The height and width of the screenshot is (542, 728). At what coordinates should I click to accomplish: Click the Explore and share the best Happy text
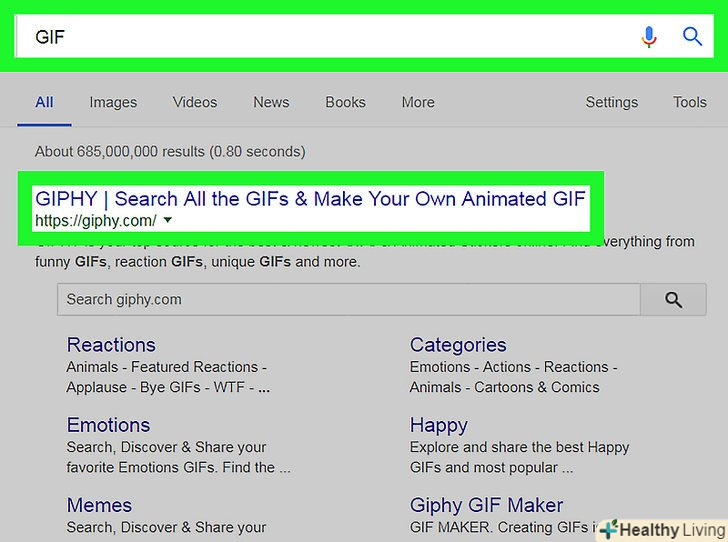pos(519,447)
